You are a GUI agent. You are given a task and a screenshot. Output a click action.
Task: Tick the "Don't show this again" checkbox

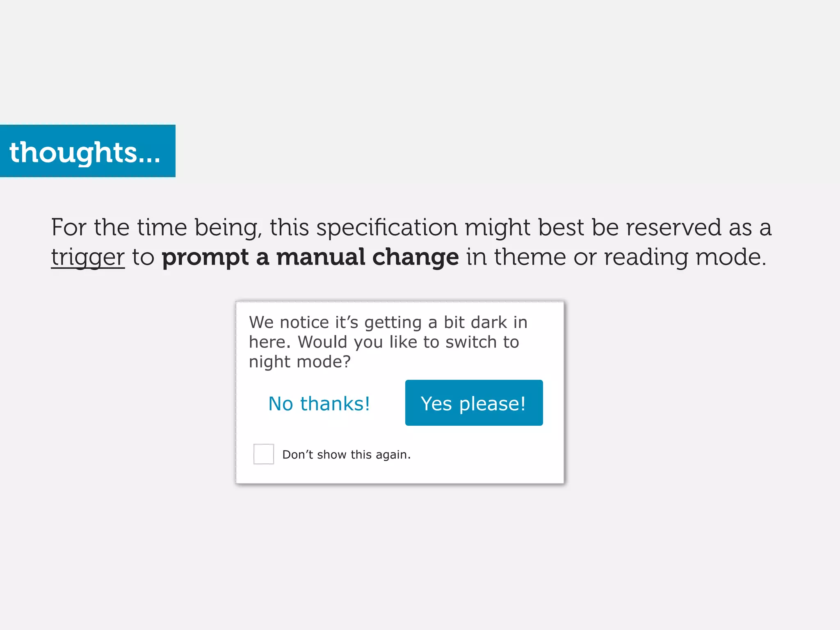click(264, 454)
